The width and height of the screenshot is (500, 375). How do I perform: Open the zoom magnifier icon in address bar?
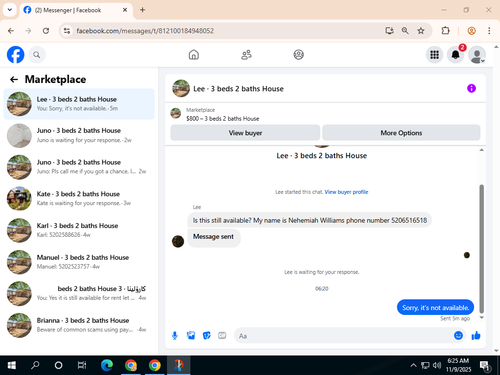[405, 31]
